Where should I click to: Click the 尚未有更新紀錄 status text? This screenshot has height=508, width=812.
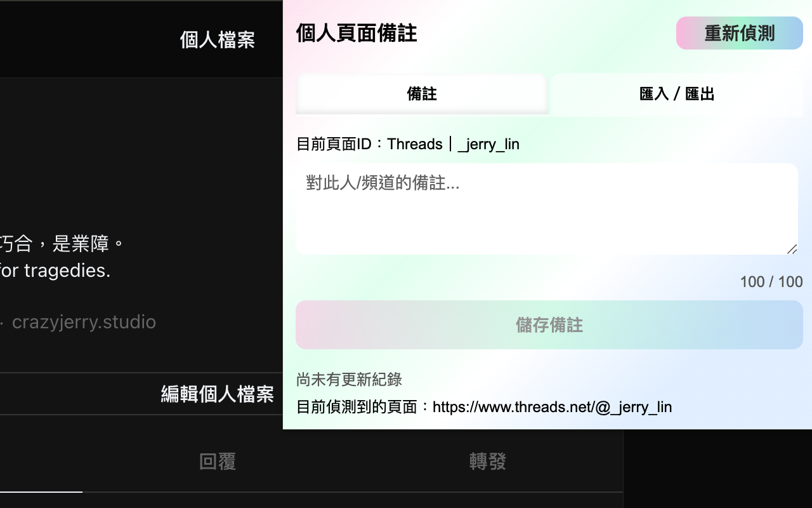(349, 380)
